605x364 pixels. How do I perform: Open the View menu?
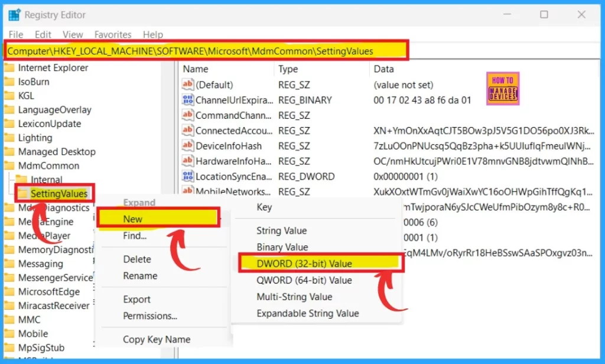(x=73, y=34)
